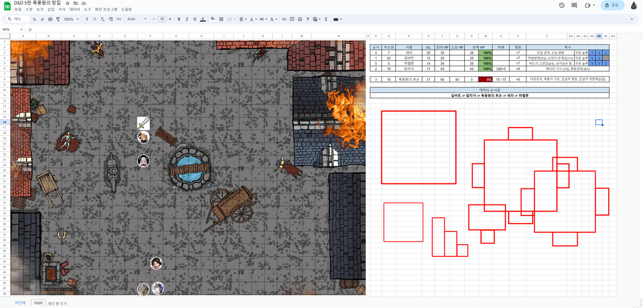Open the 서식 menu
Image resolution: width=644 pixels, height=308 pixels.
tap(62, 10)
